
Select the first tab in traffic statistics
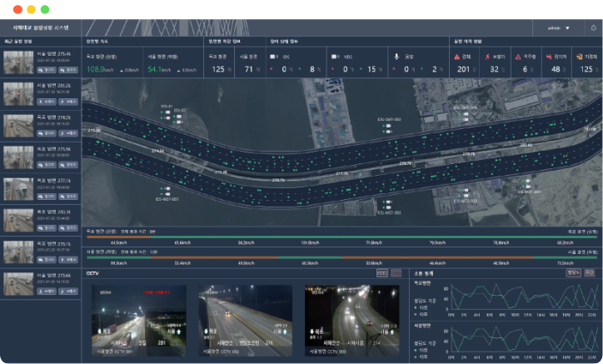coord(573,272)
